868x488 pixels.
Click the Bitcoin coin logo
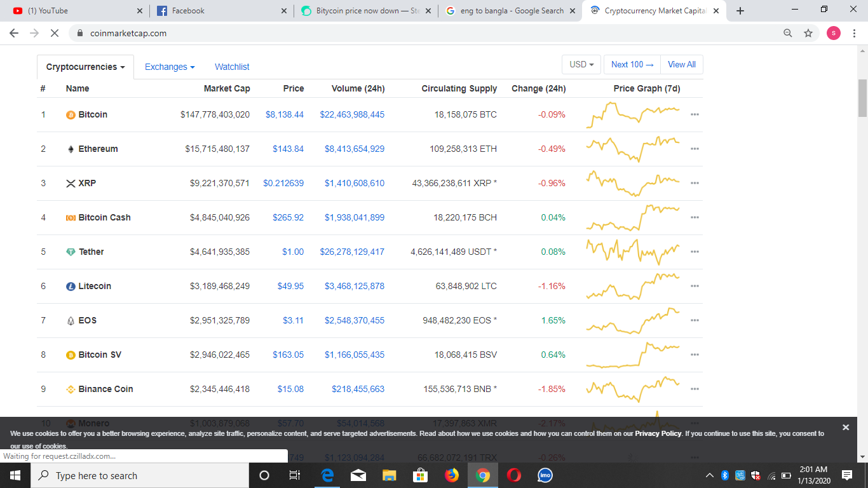click(x=70, y=114)
